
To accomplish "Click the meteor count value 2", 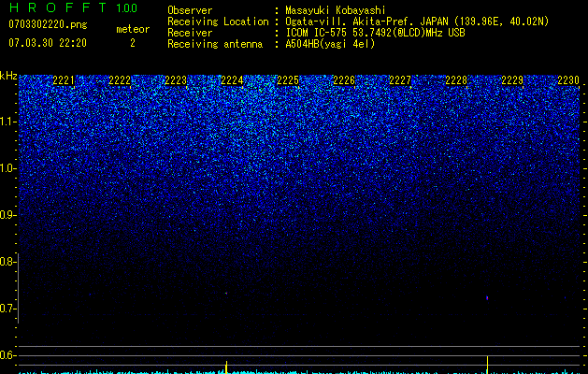I will click(x=133, y=43).
